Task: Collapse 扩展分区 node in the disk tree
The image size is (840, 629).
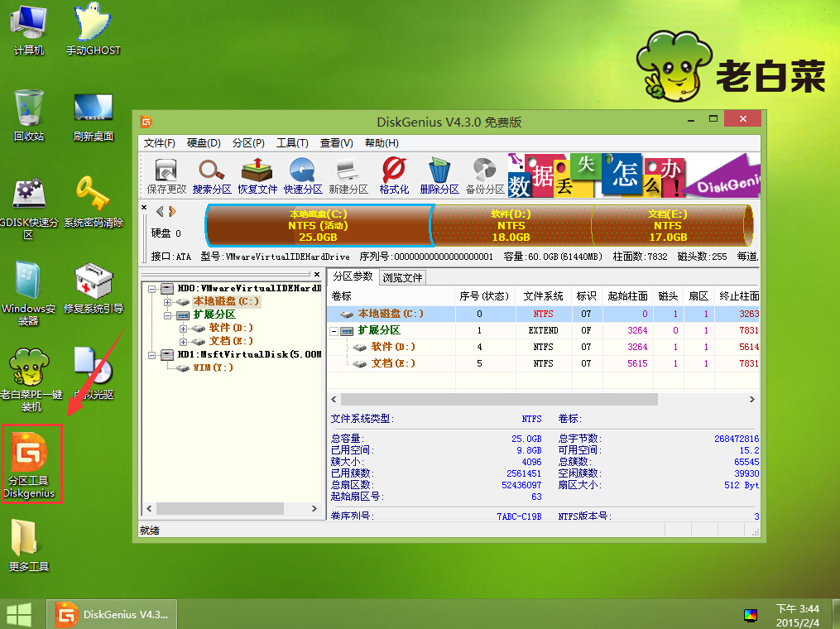Action: pos(168,315)
